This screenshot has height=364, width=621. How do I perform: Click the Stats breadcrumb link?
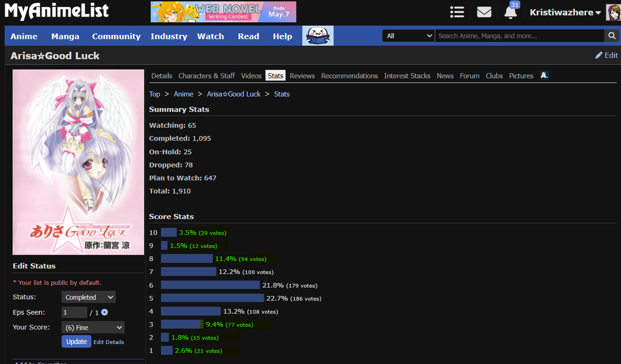(282, 94)
